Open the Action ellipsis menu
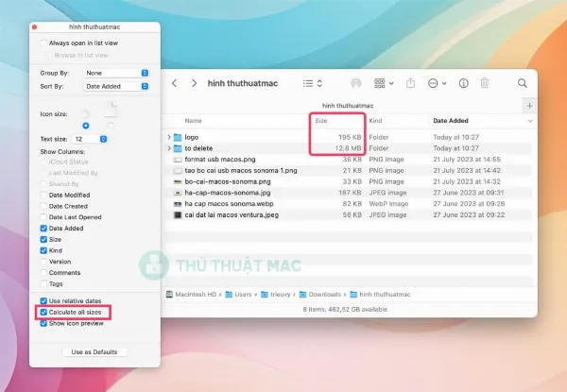Screen dimensions: 567x392 pyautogui.click(x=437, y=83)
